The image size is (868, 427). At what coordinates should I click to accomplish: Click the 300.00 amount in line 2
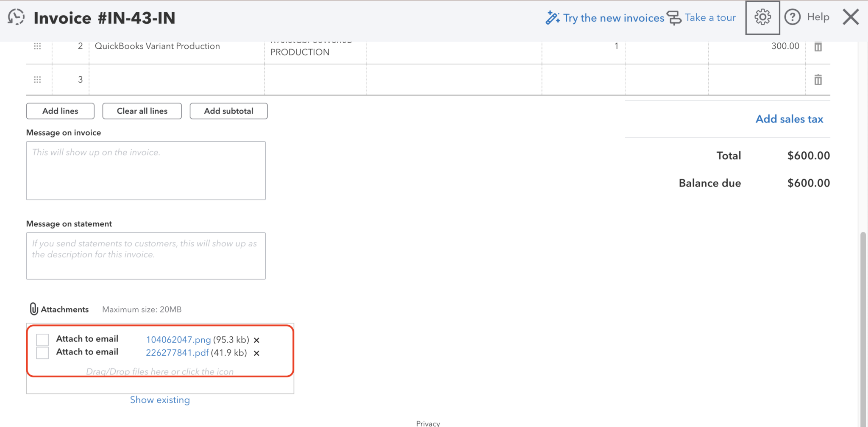[785, 46]
